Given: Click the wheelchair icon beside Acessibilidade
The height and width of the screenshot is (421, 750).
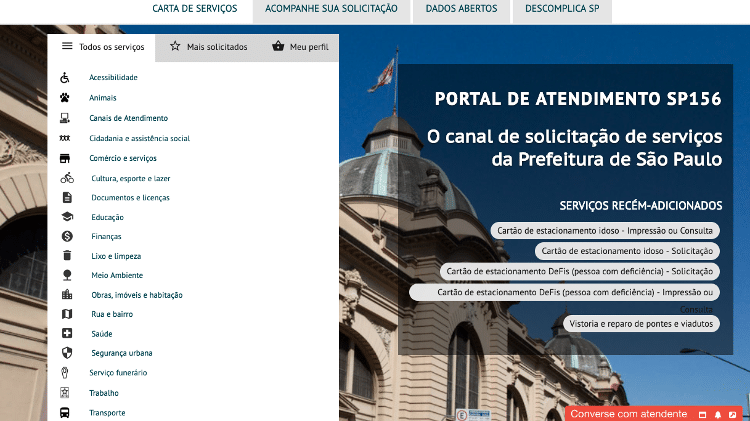Looking at the screenshot, I should (x=65, y=78).
